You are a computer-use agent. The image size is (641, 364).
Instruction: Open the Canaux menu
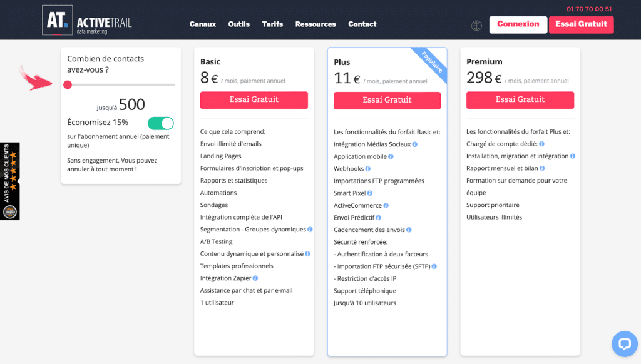(203, 24)
